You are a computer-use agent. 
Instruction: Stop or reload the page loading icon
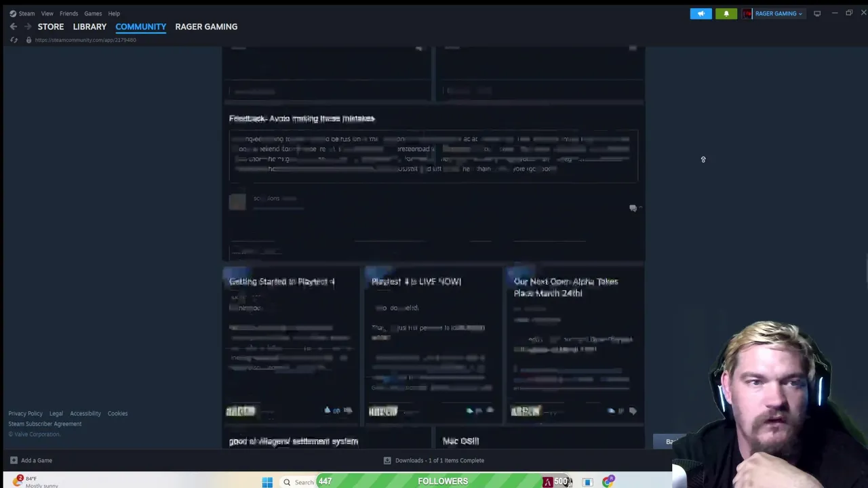[14, 40]
